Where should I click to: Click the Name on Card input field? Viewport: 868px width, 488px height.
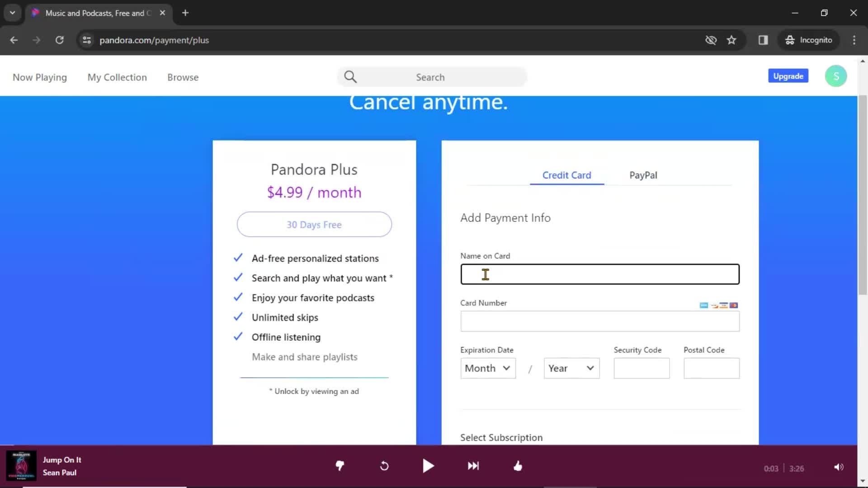[600, 273]
